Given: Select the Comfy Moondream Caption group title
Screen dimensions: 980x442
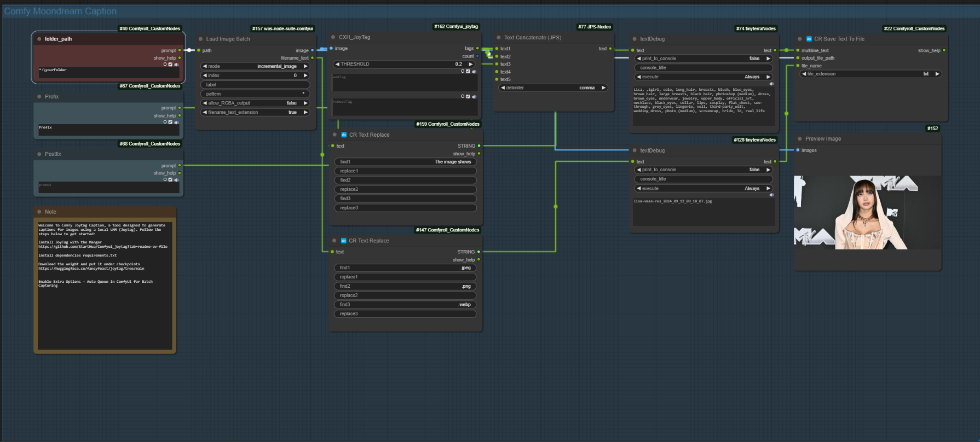Looking at the screenshot, I should point(60,11).
